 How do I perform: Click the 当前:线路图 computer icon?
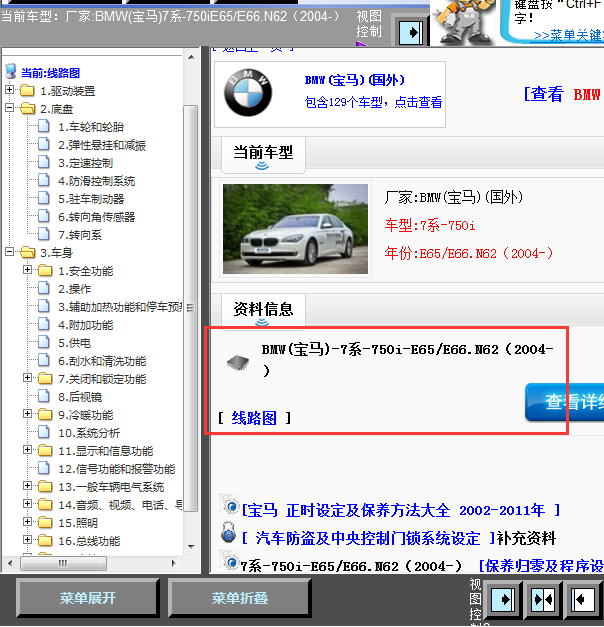click(11, 71)
